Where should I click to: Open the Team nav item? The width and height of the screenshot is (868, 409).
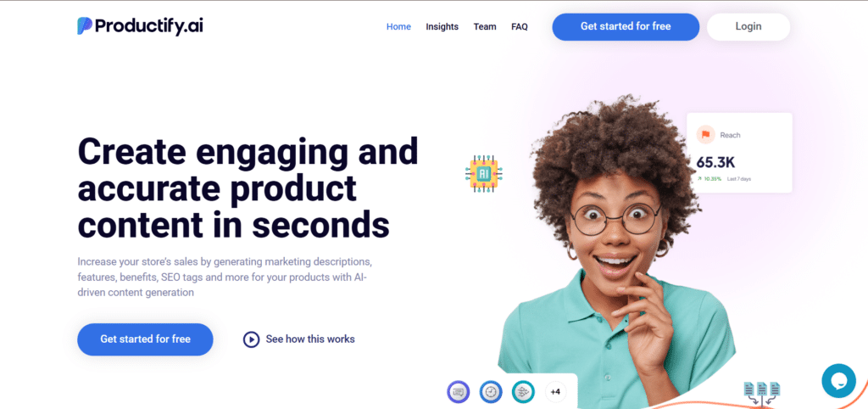485,26
